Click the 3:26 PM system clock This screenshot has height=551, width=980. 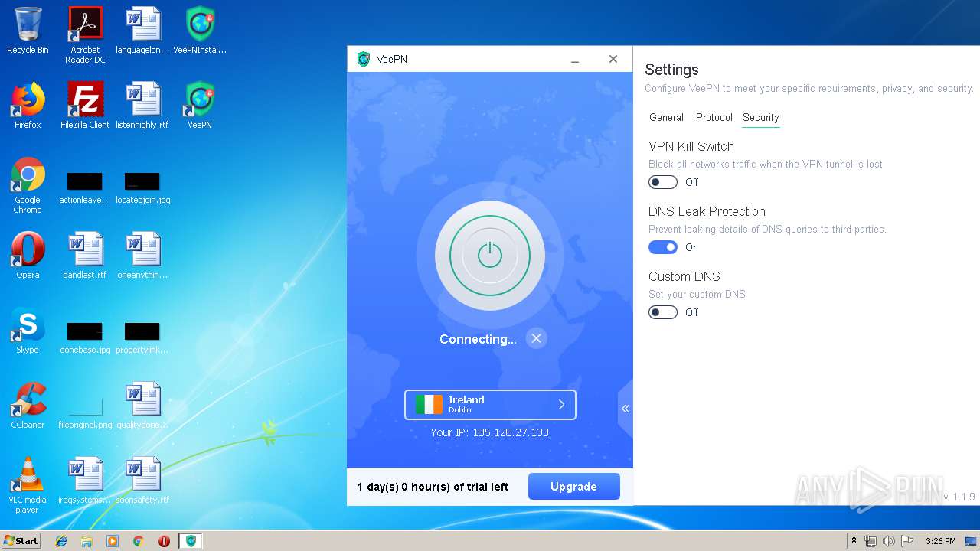tap(940, 541)
